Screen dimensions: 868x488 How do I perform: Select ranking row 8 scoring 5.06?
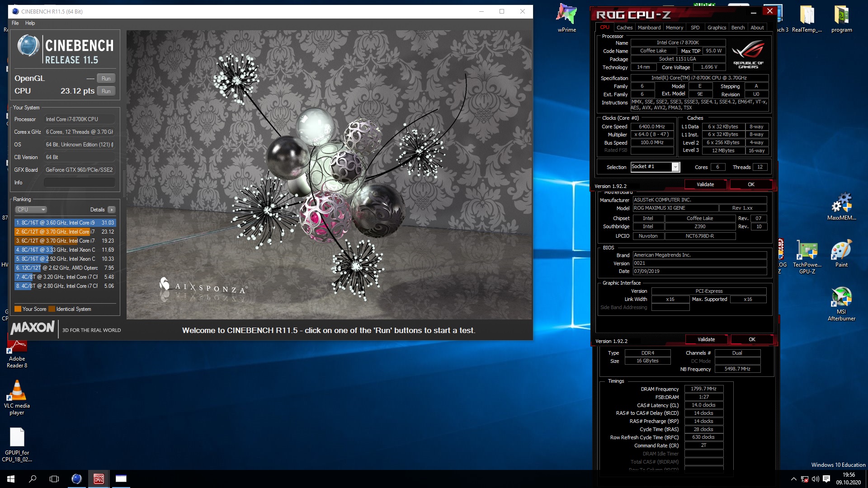click(65, 286)
